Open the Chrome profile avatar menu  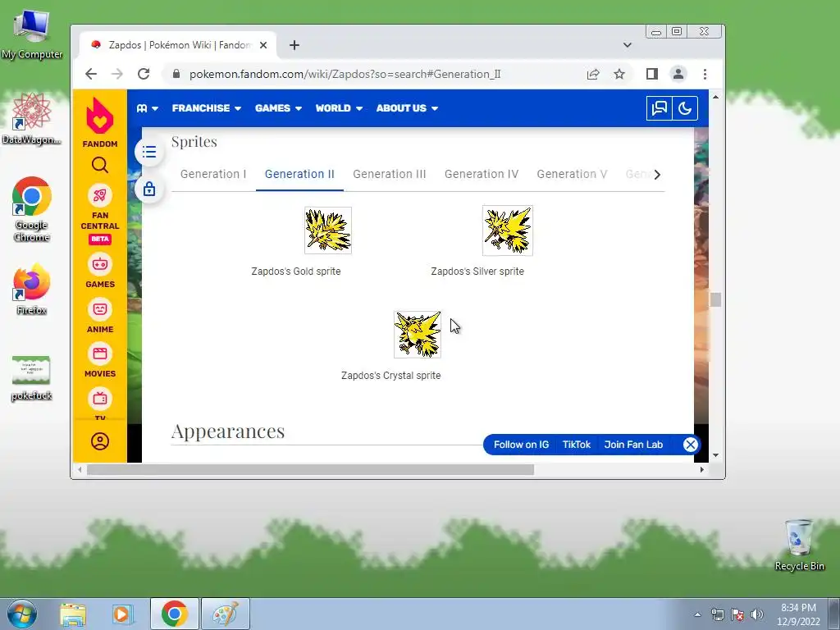click(678, 74)
